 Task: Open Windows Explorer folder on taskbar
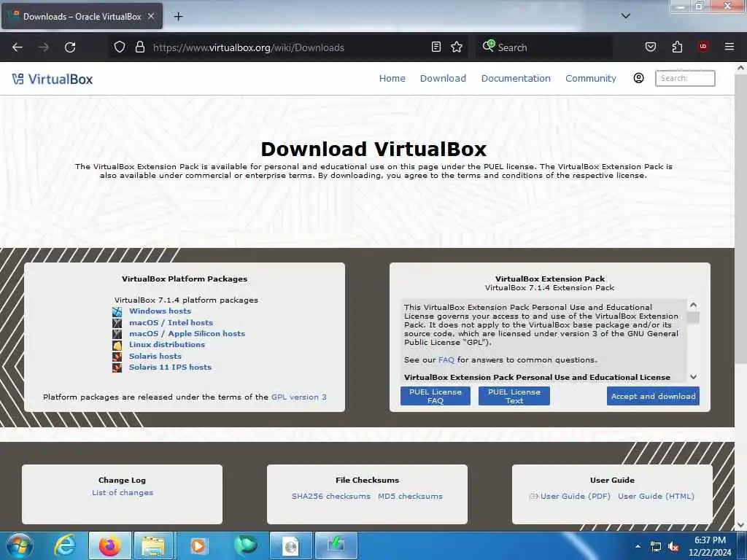pyautogui.click(x=153, y=545)
